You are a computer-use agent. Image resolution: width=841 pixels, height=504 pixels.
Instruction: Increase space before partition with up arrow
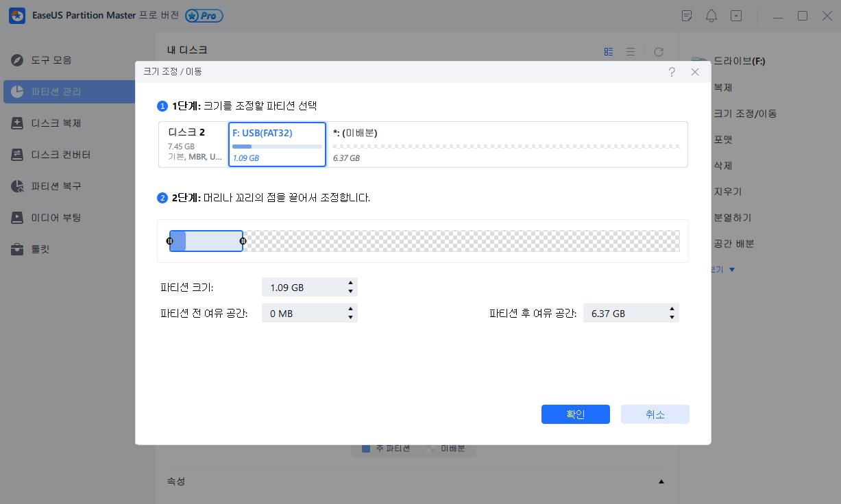click(x=351, y=310)
